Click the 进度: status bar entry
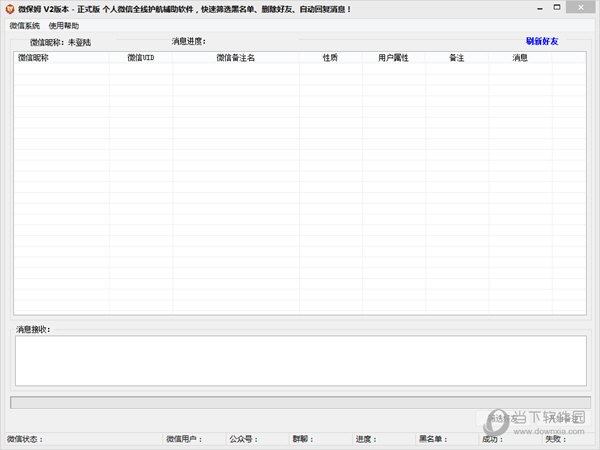 (x=367, y=439)
